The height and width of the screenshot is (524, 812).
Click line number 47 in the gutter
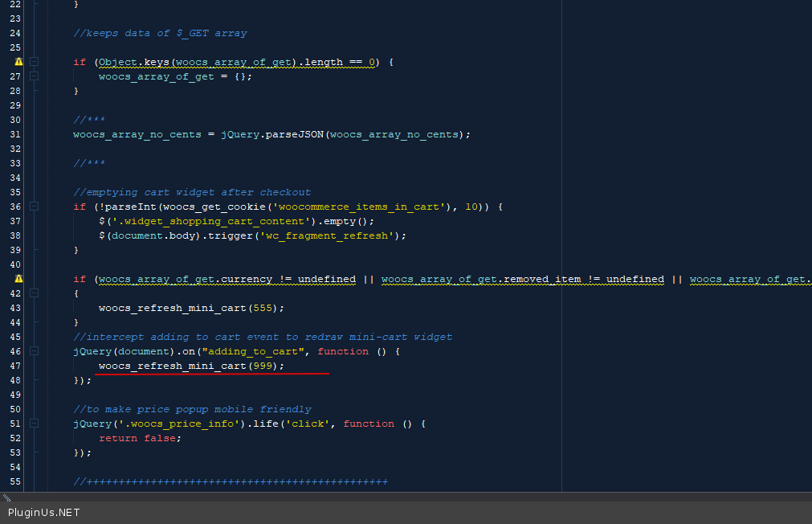(14, 366)
